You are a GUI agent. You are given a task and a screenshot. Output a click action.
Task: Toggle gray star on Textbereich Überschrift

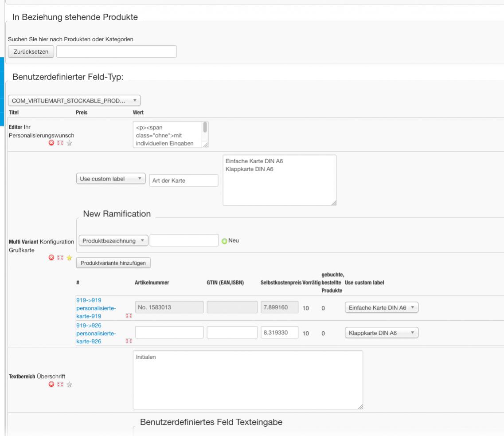pos(69,385)
